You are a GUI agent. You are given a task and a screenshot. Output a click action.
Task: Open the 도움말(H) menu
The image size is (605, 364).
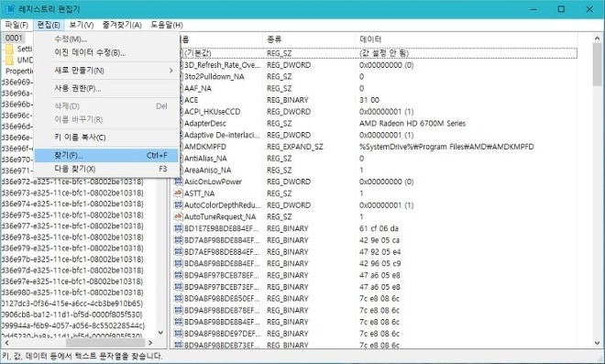pyautogui.click(x=166, y=25)
